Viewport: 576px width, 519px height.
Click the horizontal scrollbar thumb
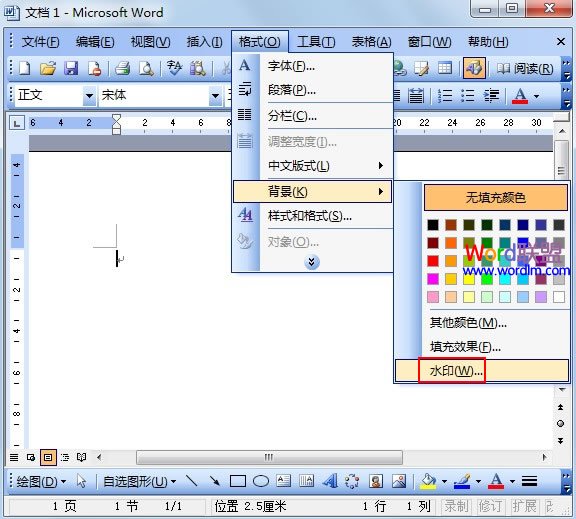pyautogui.click(x=269, y=457)
